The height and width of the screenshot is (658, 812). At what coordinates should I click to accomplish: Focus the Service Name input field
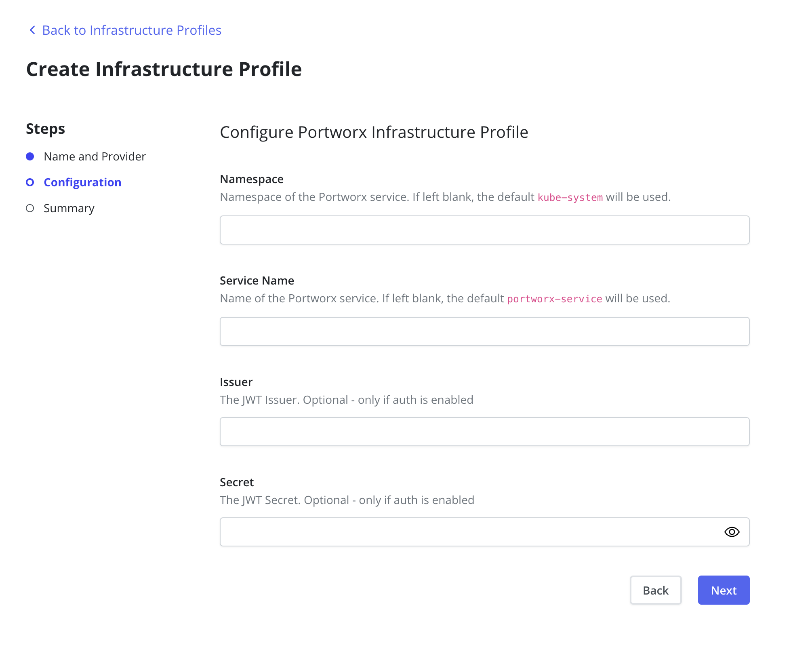click(x=484, y=331)
